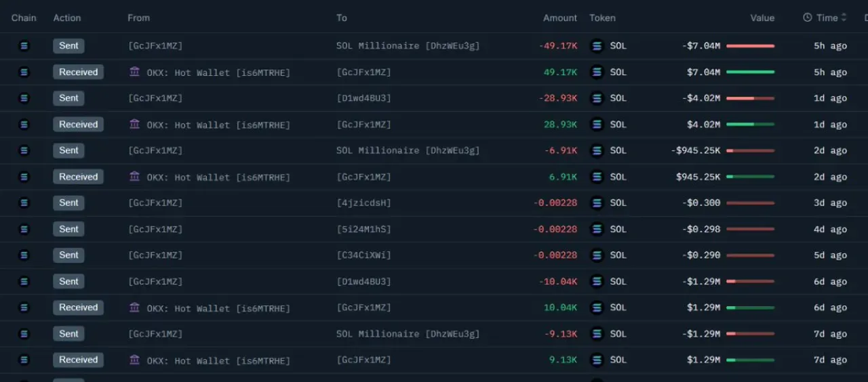This screenshot has height=382, width=868.
Task: Click the bank icon for OKX in the 6d ago row
Action: 134,307
